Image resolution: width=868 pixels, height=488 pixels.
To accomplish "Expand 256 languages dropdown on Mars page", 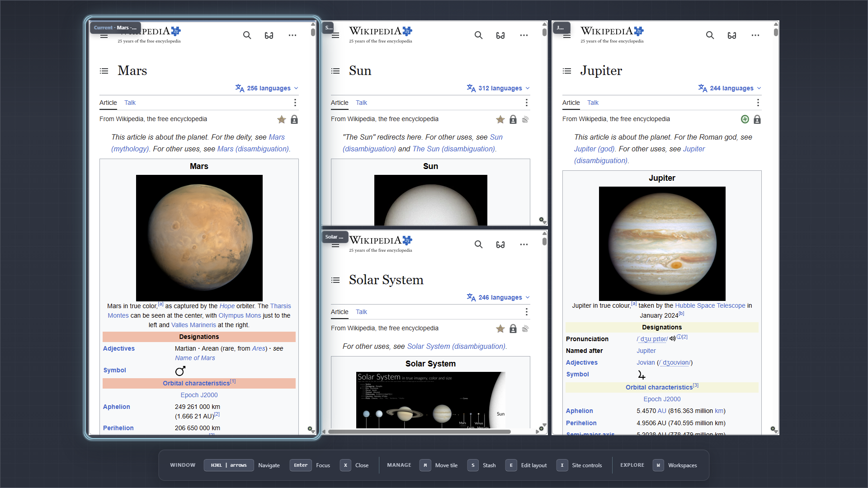I will (267, 88).
